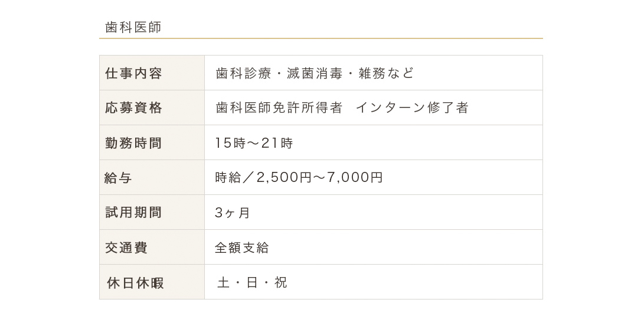644x332 pixels.
Task: Click the 滅菌消毒 text
Action: [x=315, y=73]
